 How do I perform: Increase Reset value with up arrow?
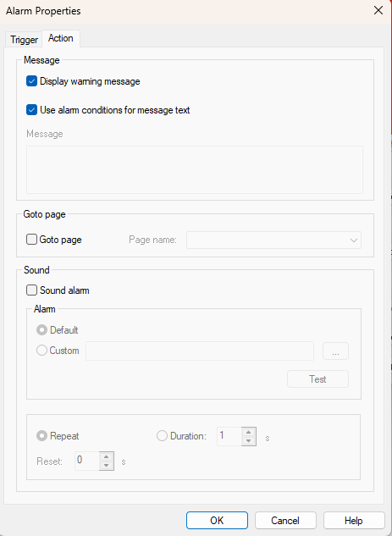tap(107, 456)
